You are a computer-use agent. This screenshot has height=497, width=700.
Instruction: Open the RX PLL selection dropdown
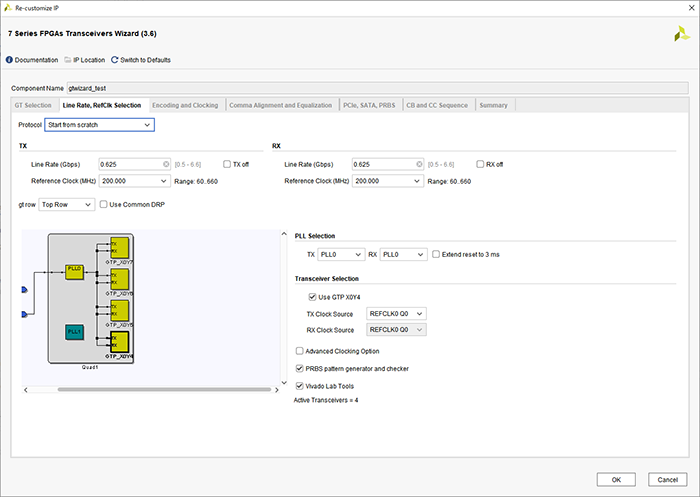click(x=404, y=255)
